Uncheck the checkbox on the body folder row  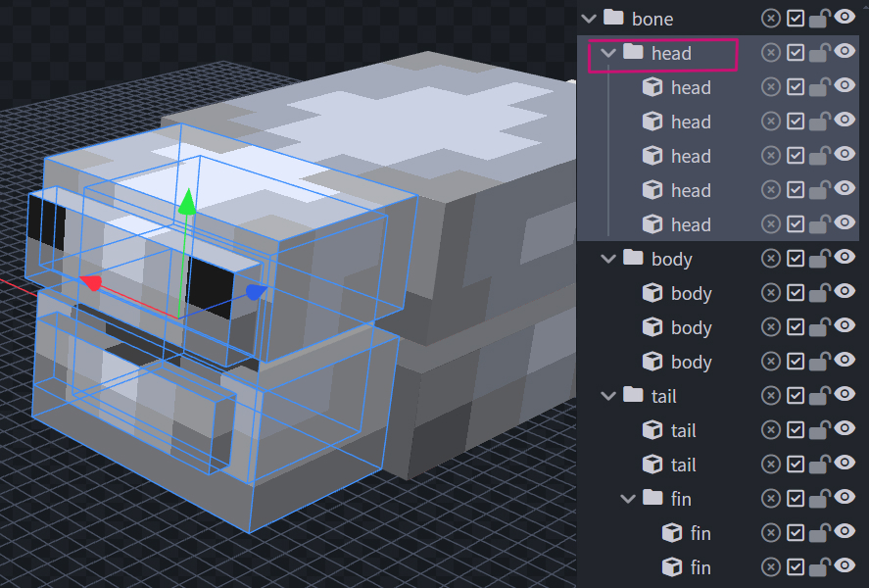coord(796,259)
